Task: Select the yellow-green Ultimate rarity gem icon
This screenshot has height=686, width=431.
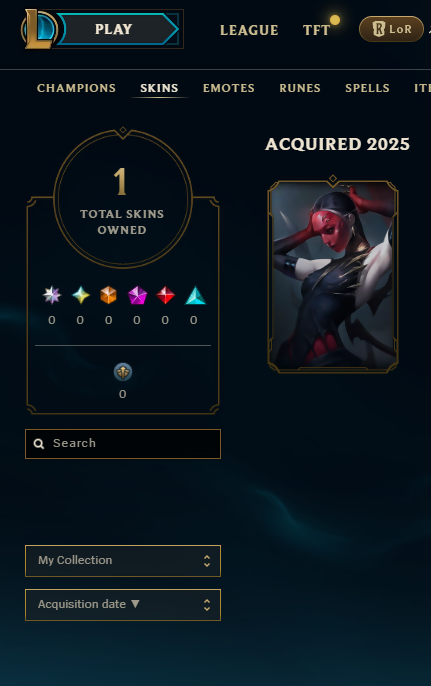Action: click(x=81, y=295)
